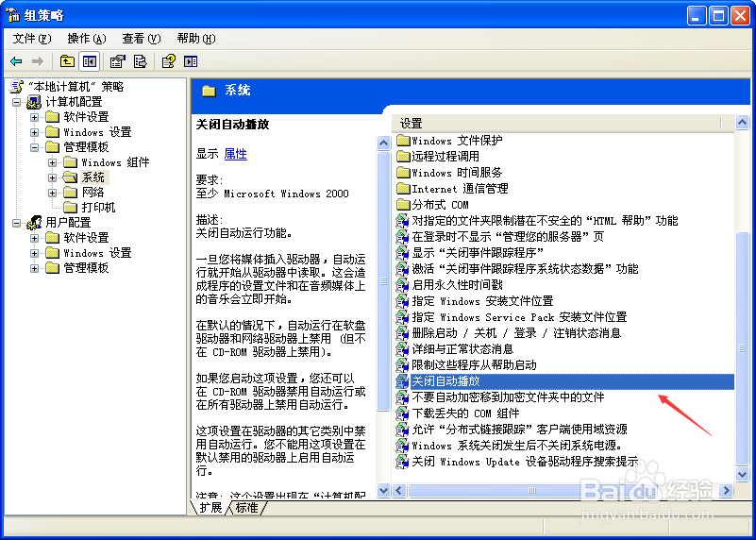Screen dimensions: 756x540
Task: Click the 打印机 folder icon in tree
Action: click(71, 208)
